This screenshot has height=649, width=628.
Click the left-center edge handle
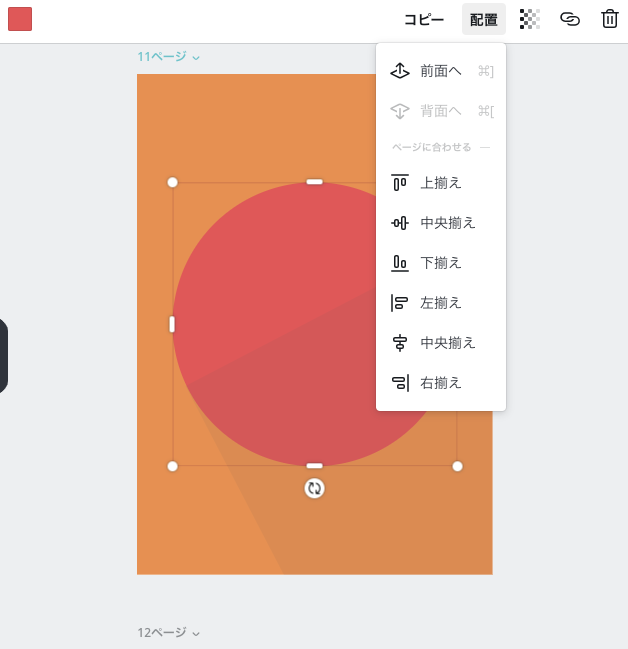click(172, 324)
